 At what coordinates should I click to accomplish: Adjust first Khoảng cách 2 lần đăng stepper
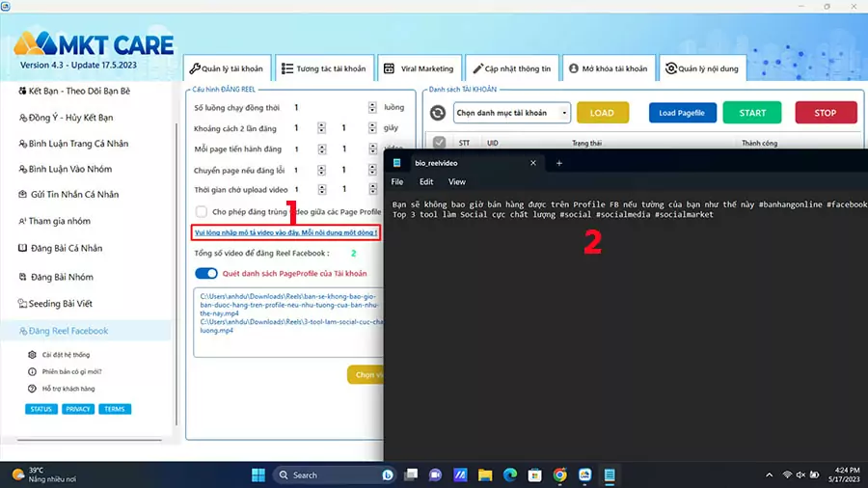pos(321,128)
